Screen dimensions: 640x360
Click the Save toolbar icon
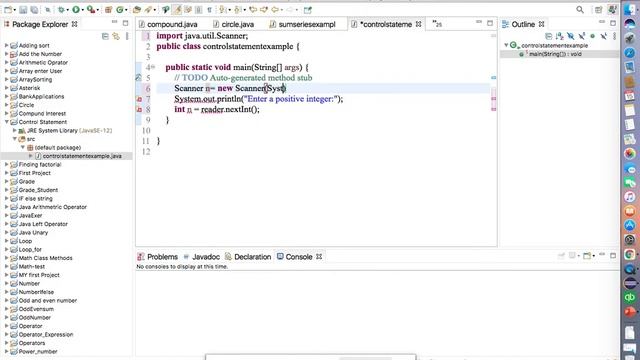23,10
